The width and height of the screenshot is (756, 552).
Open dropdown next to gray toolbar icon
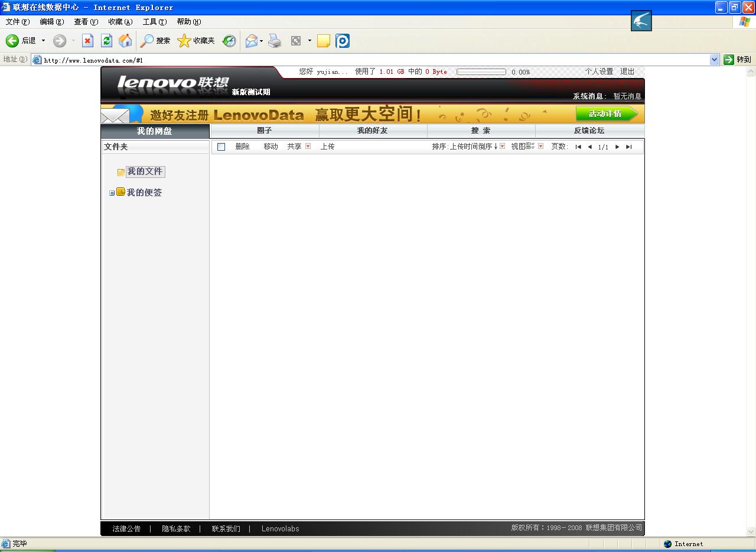(x=309, y=41)
